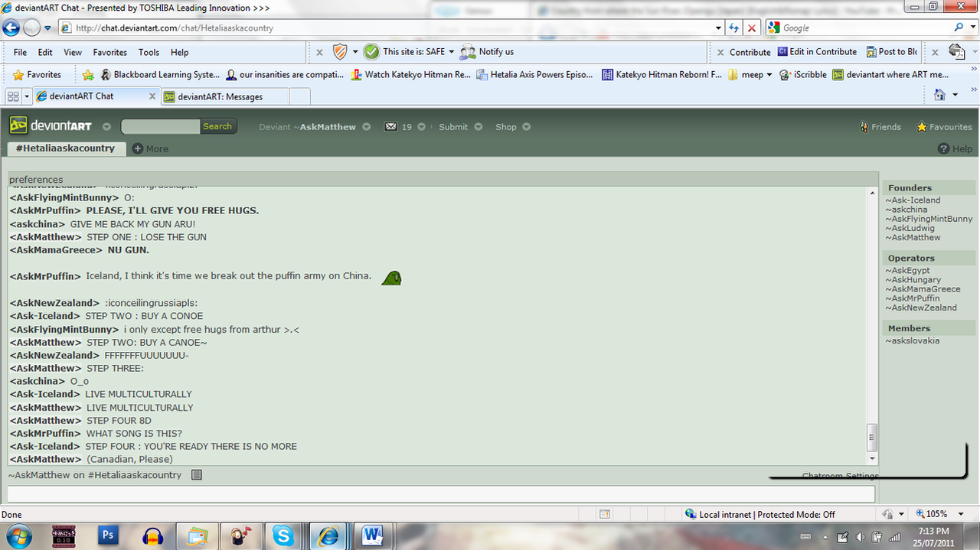Expand the This site is SAFE dropdown
Screen dimensions: 980x550
(x=452, y=52)
